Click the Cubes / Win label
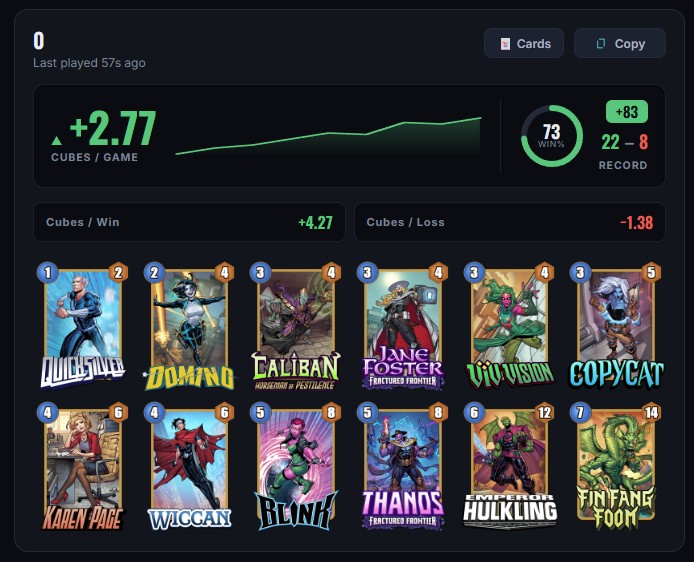The height and width of the screenshot is (562, 694). pyautogui.click(x=83, y=222)
